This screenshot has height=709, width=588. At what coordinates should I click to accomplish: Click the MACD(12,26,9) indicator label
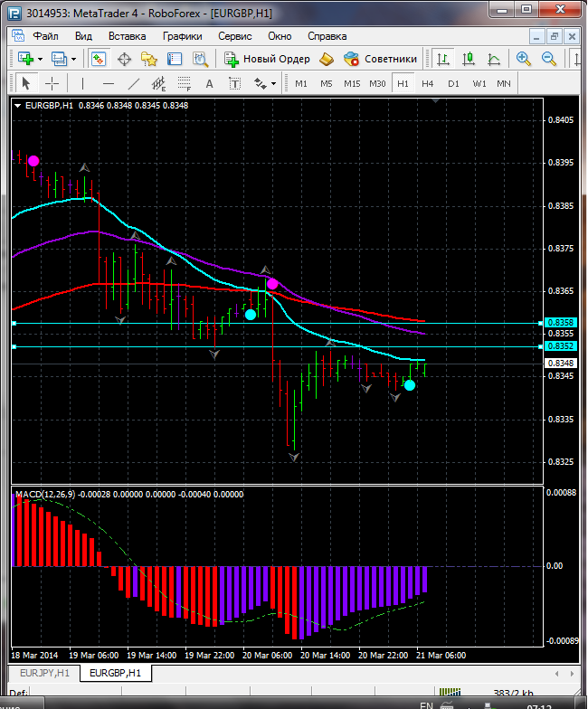pos(45,494)
